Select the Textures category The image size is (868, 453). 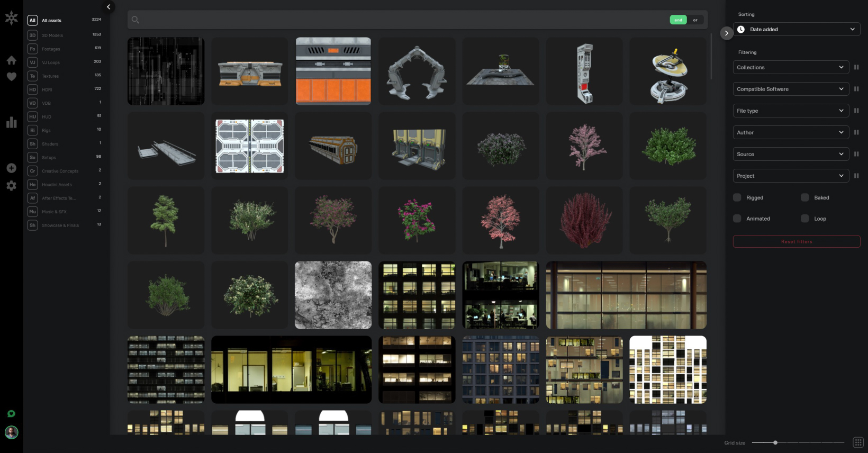pyautogui.click(x=64, y=76)
